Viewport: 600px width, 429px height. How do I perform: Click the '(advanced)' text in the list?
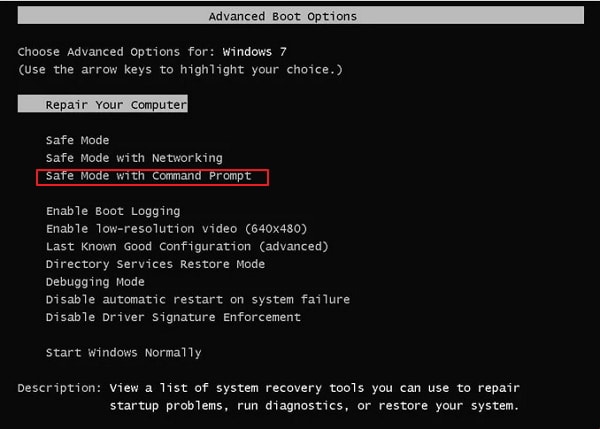point(293,246)
